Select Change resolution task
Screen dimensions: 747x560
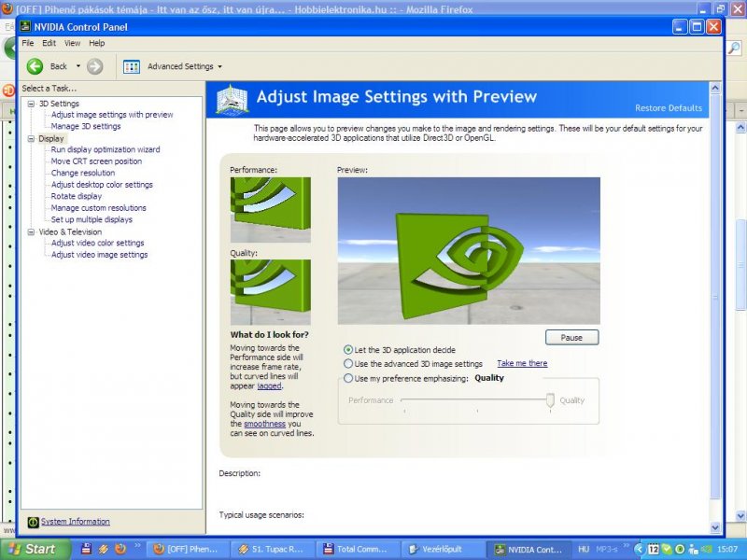tap(83, 173)
